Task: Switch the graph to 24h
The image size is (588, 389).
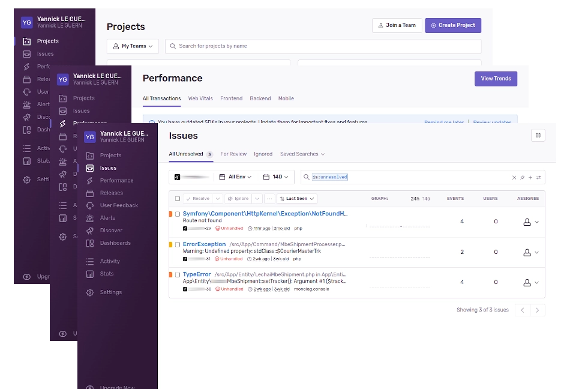Action: coord(415,199)
